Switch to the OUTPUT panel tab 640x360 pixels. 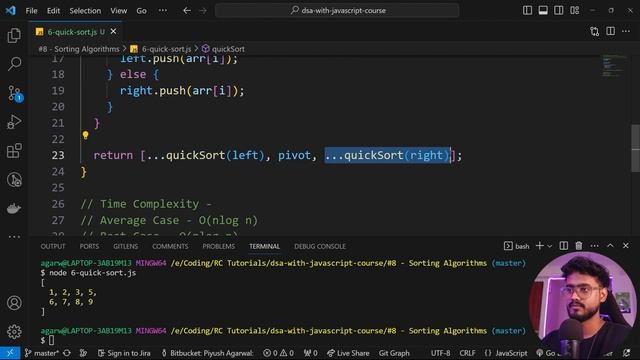(x=53, y=247)
